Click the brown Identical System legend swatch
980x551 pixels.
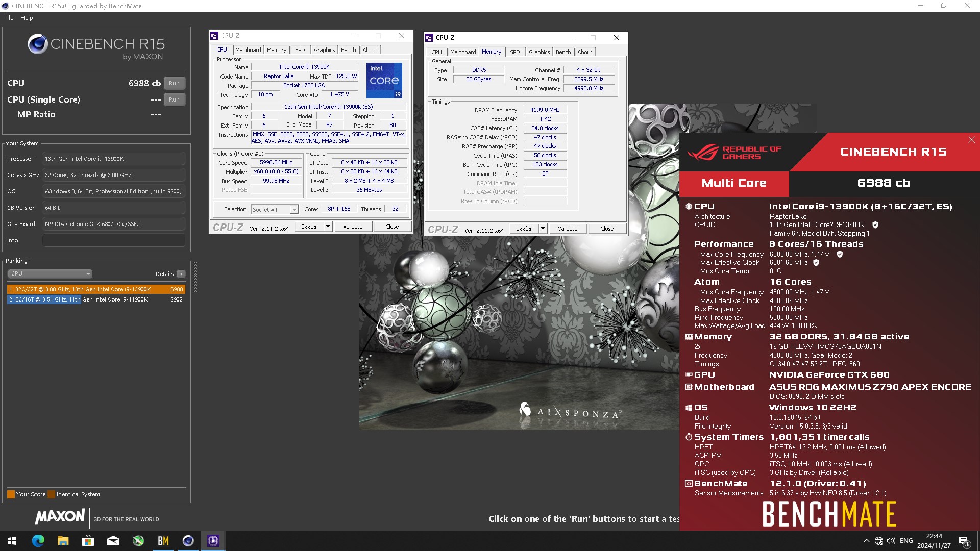click(x=51, y=494)
